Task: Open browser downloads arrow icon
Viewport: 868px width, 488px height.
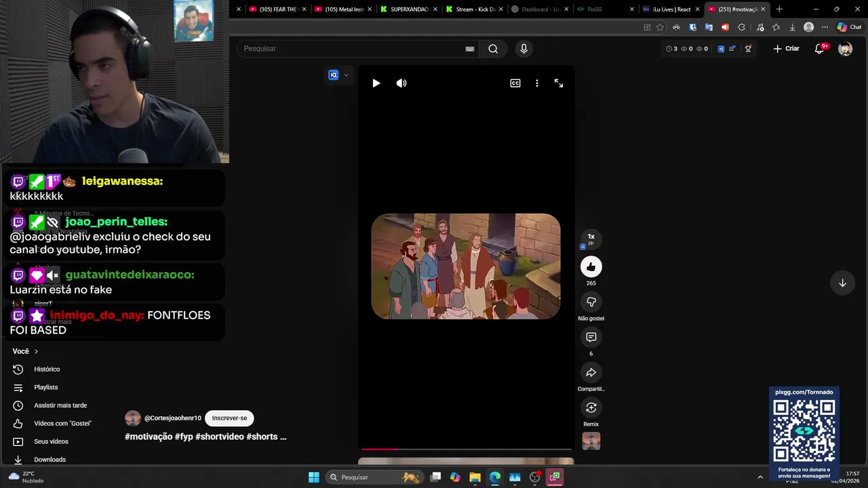Action: click(792, 27)
